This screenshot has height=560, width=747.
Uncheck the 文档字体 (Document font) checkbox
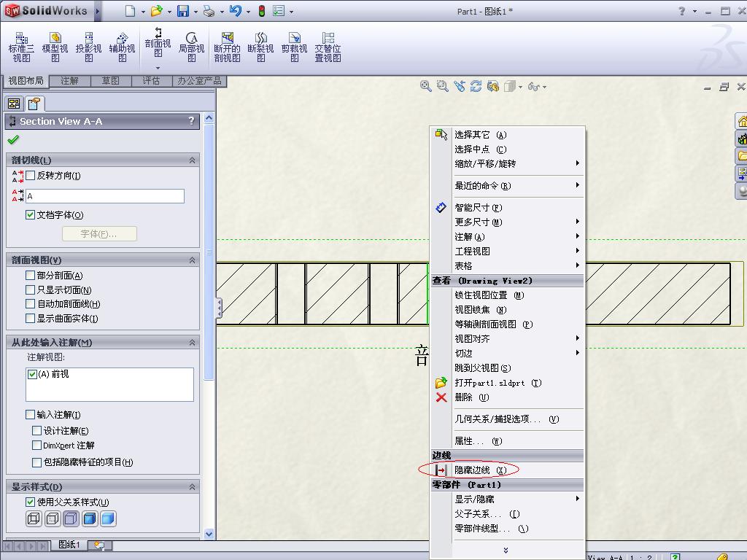click(x=30, y=215)
